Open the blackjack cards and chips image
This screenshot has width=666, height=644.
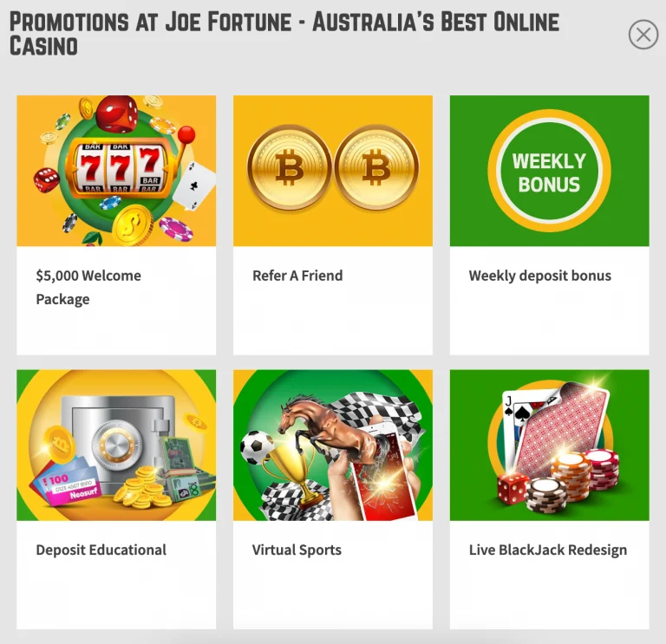[x=550, y=446]
